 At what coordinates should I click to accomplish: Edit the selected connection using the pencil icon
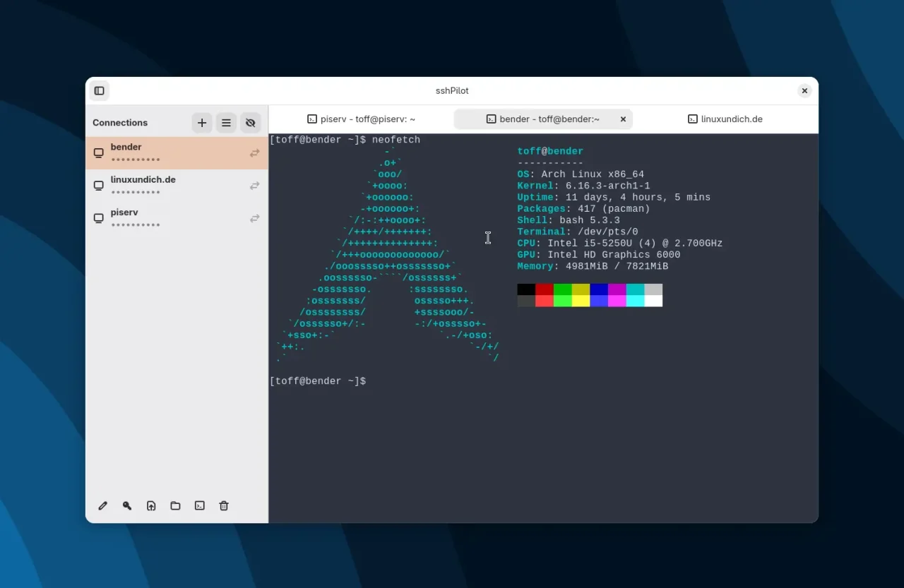[x=102, y=505]
